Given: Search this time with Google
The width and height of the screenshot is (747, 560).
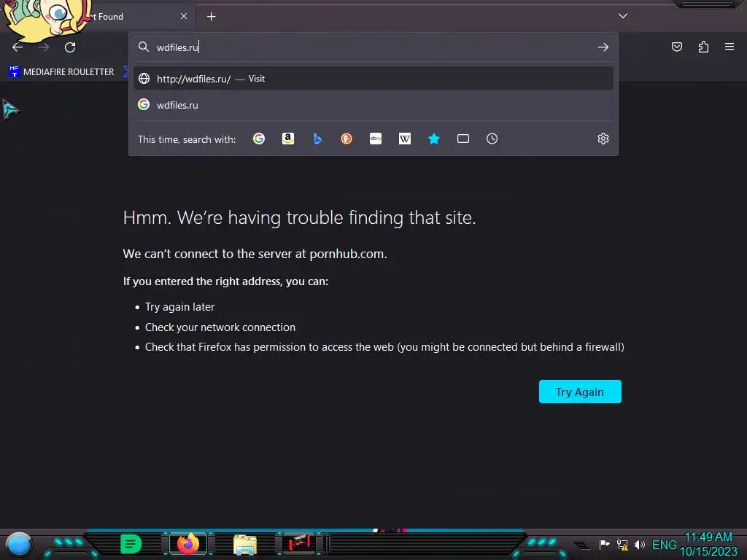Looking at the screenshot, I should 259,139.
